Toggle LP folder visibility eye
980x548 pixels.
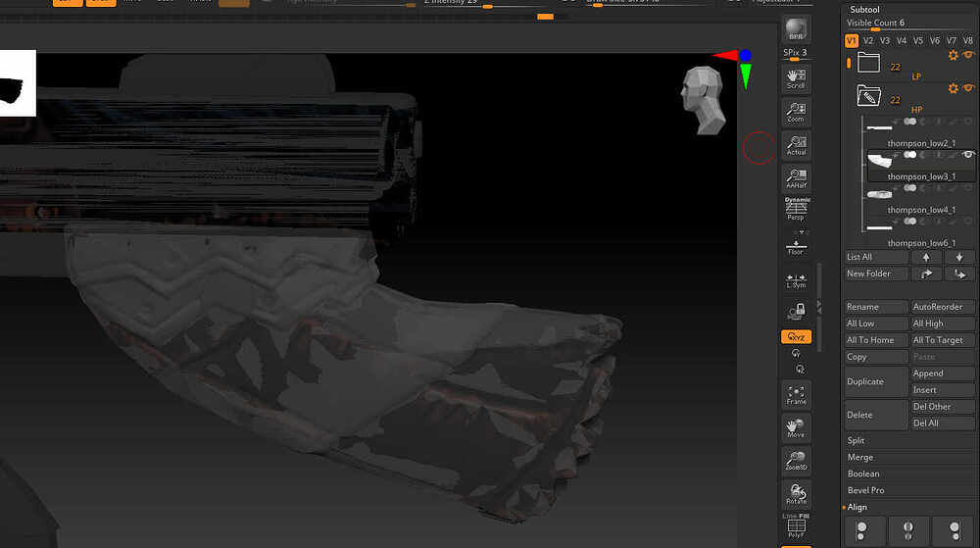[968, 54]
